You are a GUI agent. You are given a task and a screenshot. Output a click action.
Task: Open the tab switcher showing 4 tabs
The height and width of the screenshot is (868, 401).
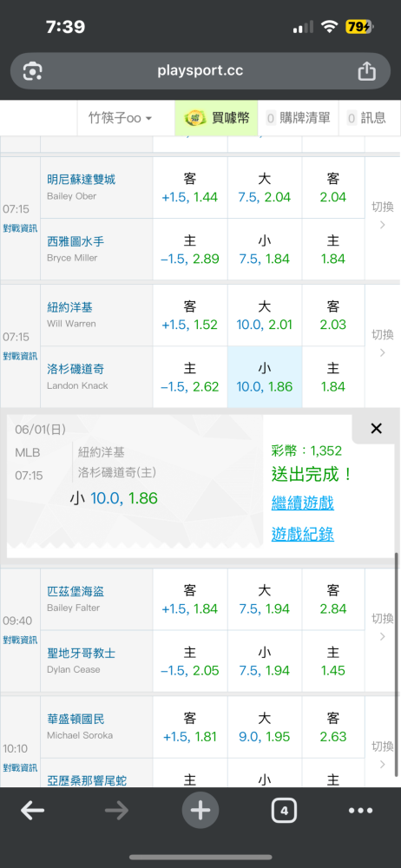click(x=284, y=811)
